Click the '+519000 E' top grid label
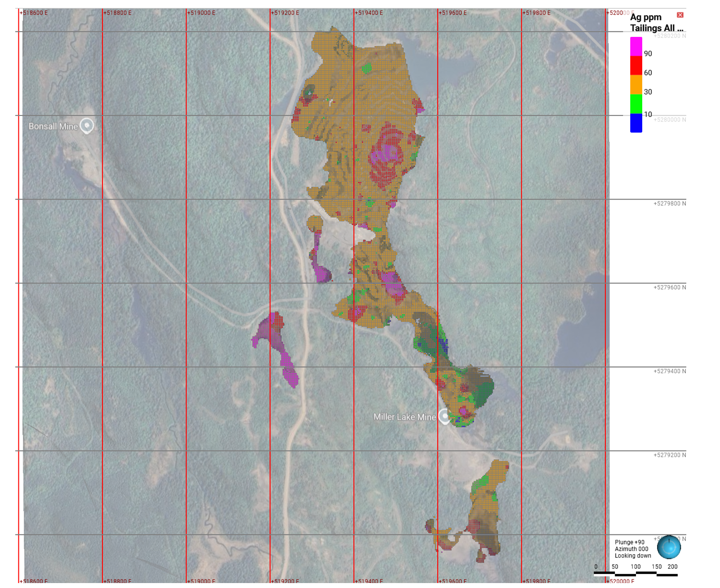 (x=201, y=13)
